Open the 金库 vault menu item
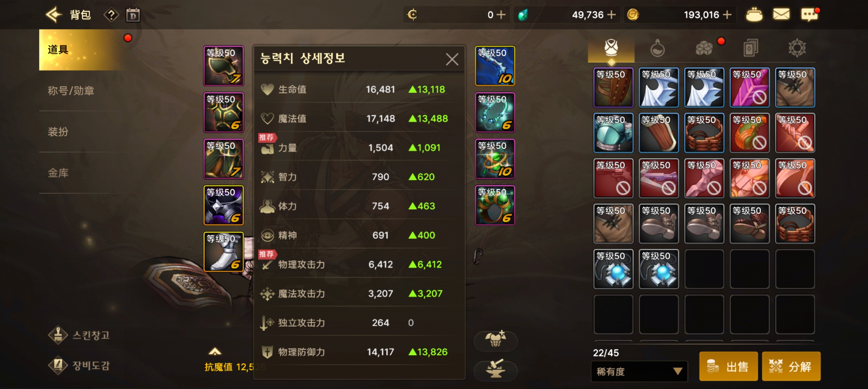Screen dimensions: 868x389 (58, 173)
